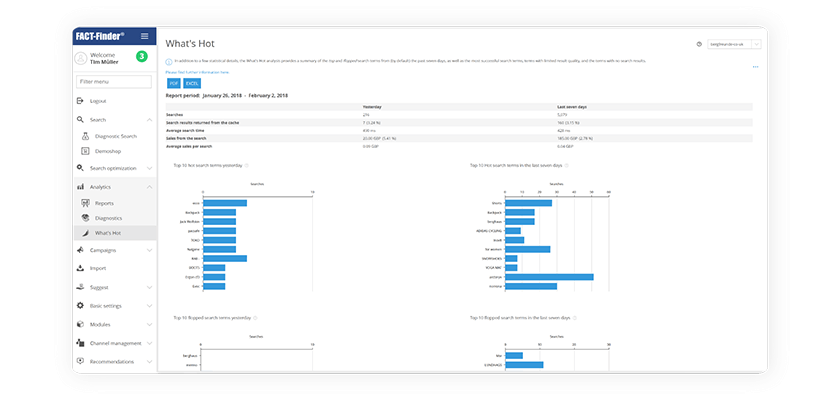Image resolution: width=840 pixels, height=400 pixels.
Task: Open the channel selector dropdown
Action: click(734, 44)
